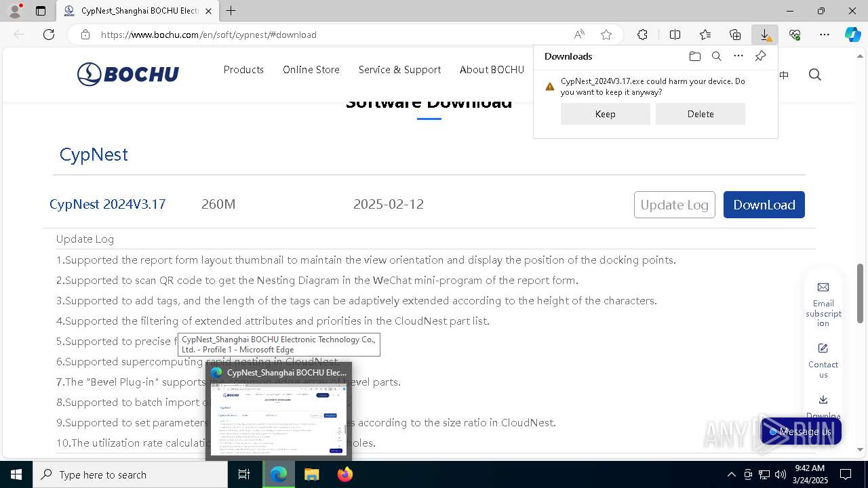Open a new tab with plus button
This screenshot has width=868, height=488.
[x=231, y=11]
